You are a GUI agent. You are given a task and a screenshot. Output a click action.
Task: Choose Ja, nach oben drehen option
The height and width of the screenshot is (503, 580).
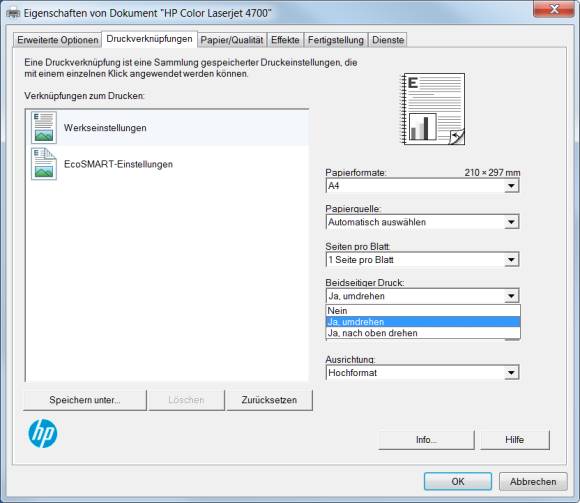click(x=423, y=333)
